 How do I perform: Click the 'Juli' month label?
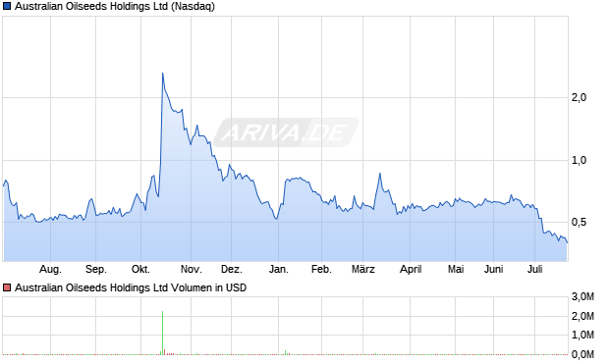[534, 269]
